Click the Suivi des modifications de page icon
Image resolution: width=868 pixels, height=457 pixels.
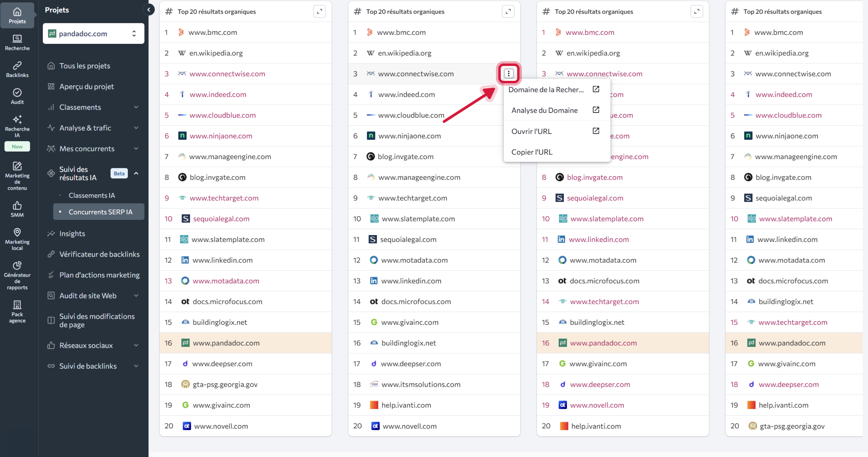pos(51,320)
